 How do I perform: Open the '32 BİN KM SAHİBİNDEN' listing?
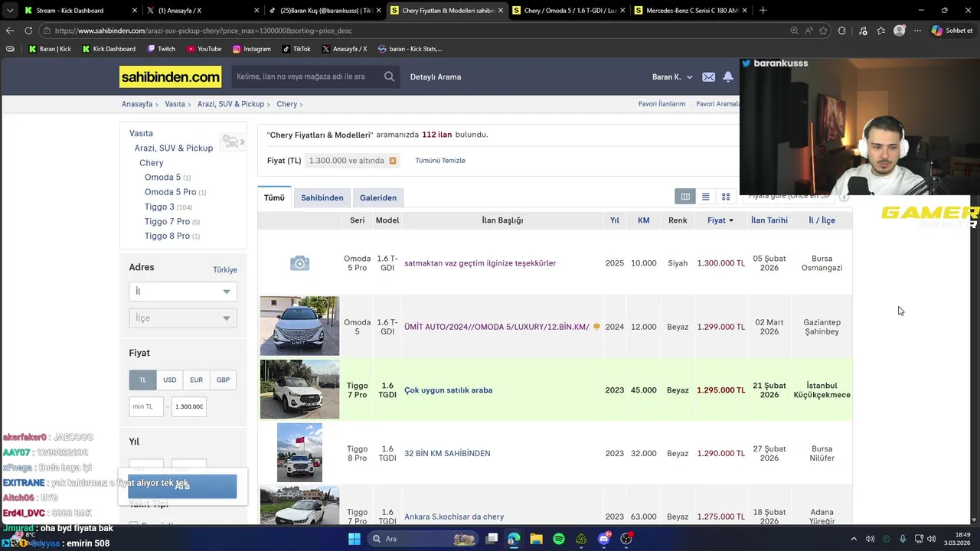tap(447, 454)
